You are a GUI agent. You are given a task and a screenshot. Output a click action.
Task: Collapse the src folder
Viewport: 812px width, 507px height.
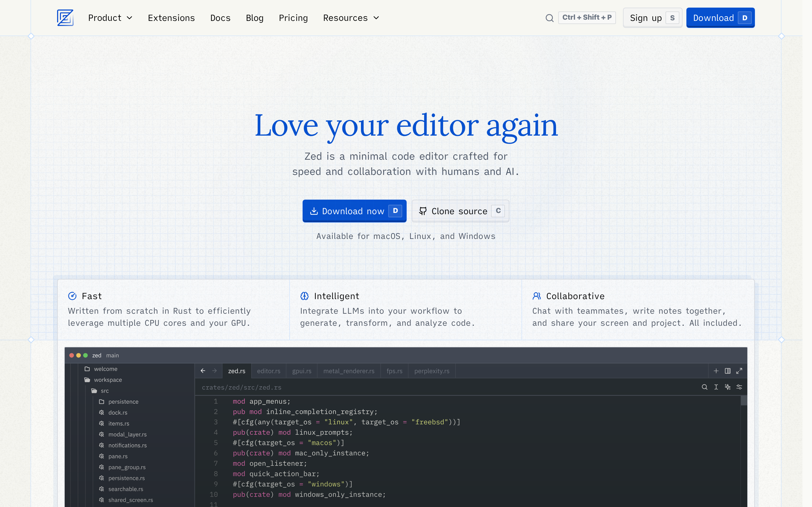click(104, 391)
